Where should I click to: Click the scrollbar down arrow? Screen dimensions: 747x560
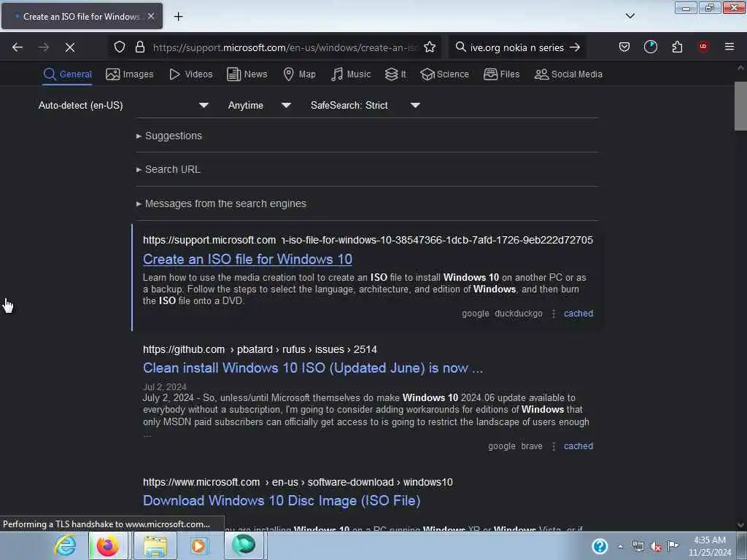740,525
